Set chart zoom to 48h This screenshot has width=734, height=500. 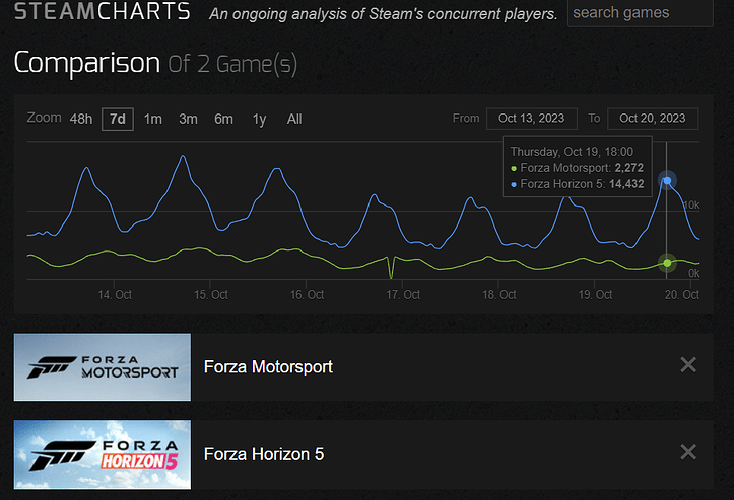pos(81,119)
